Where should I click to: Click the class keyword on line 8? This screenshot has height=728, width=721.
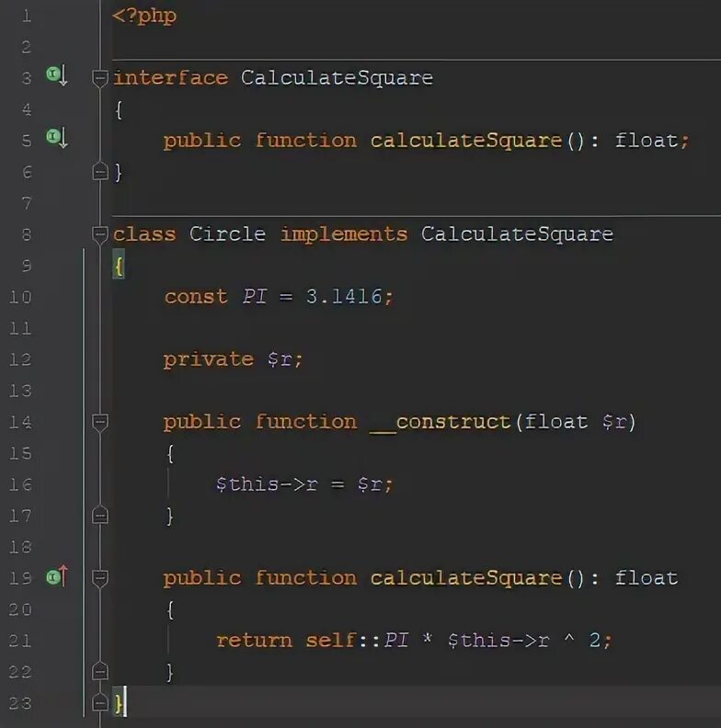[144, 234]
